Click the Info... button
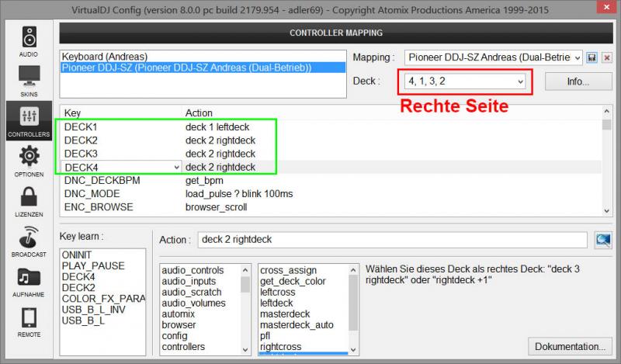Screen dimensions: 621x364 (578, 81)
